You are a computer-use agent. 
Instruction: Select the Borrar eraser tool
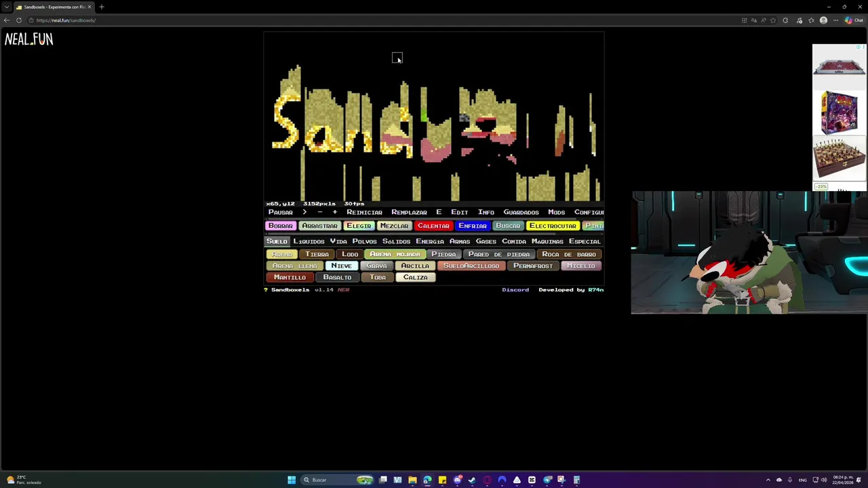click(280, 226)
